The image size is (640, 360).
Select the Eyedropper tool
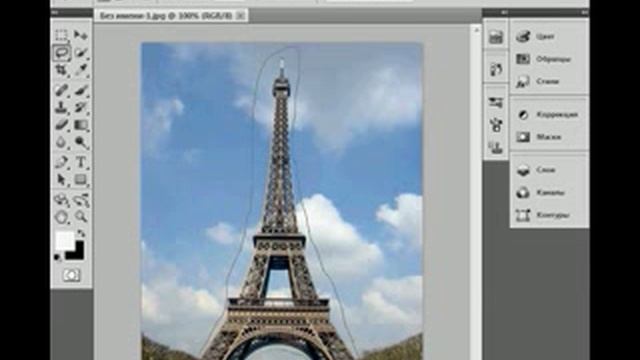pos(81,70)
